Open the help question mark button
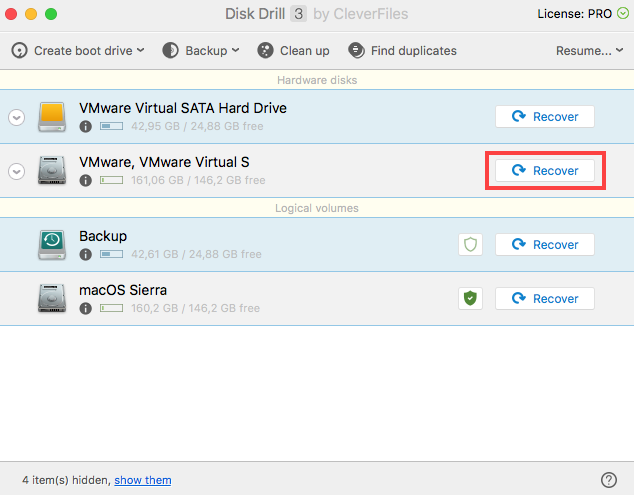Image resolution: width=634 pixels, height=495 pixels. pyautogui.click(x=609, y=480)
